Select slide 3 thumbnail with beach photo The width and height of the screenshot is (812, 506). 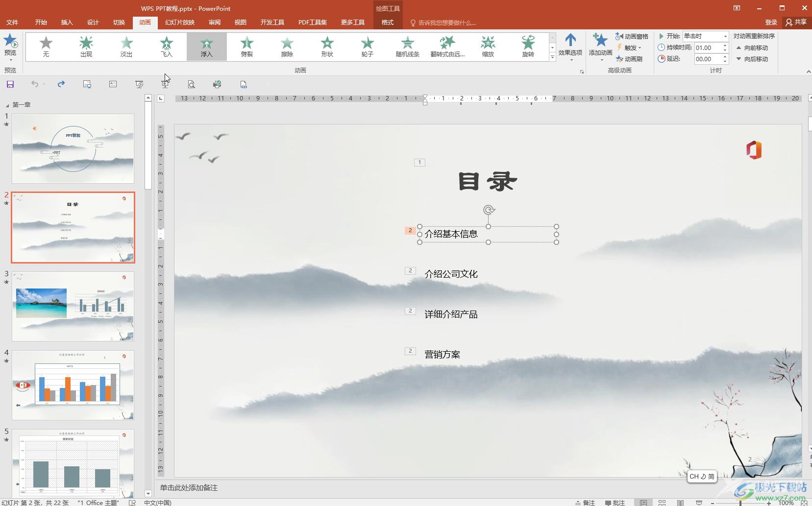tap(73, 306)
